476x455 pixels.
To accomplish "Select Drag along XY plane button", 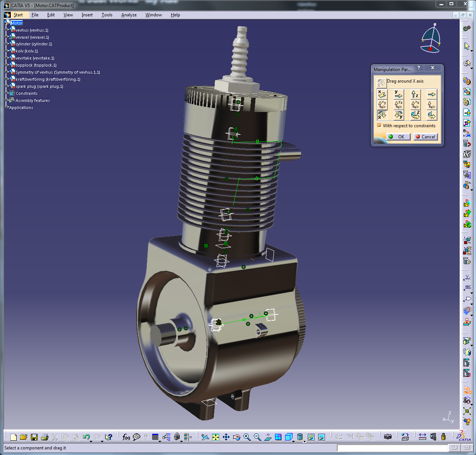I will pos(382,105).
